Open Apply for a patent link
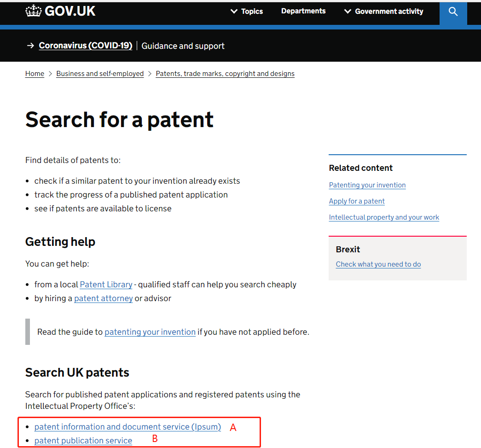Screen dimensions: 481x448 pyautogui.click(x=357, y=201)
